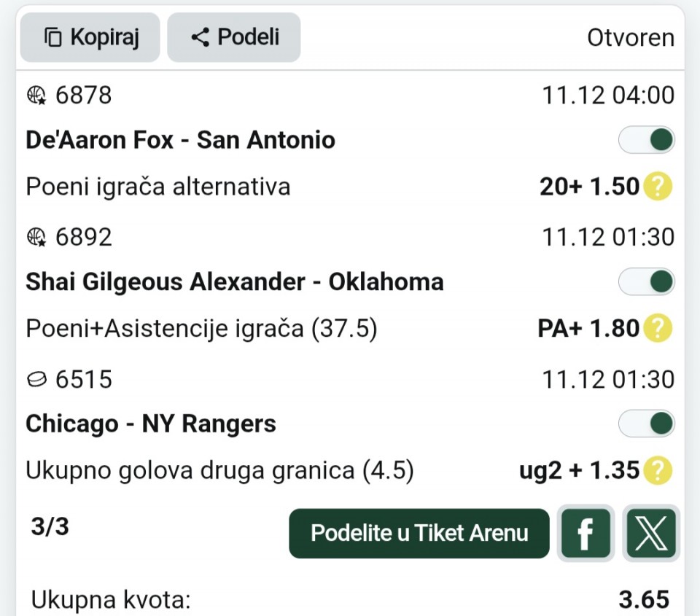Open help for De'Aaron Fox 20+ odds
The width and height of the screenshot is (700, 616).
(x=657, y=187)
